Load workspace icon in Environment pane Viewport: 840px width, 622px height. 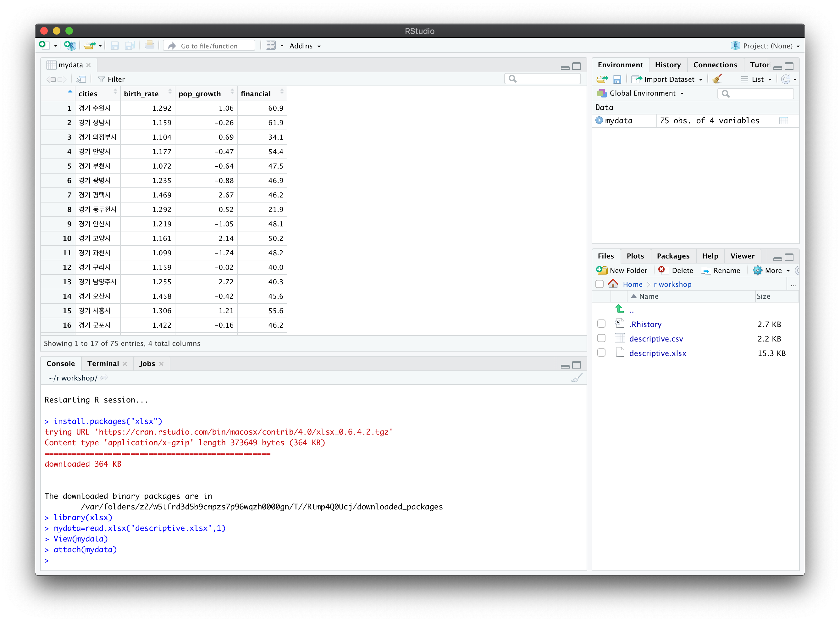602,79
